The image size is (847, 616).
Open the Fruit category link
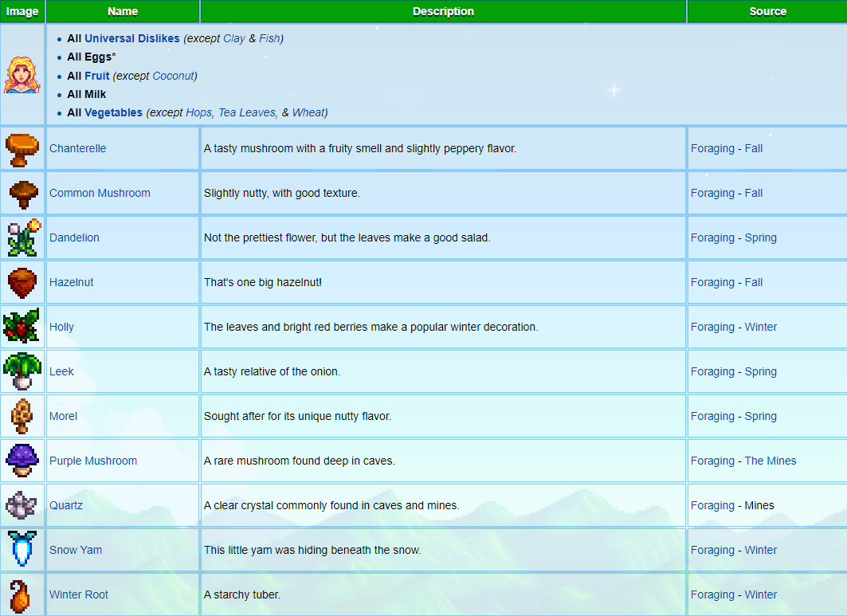pos(96,76)
